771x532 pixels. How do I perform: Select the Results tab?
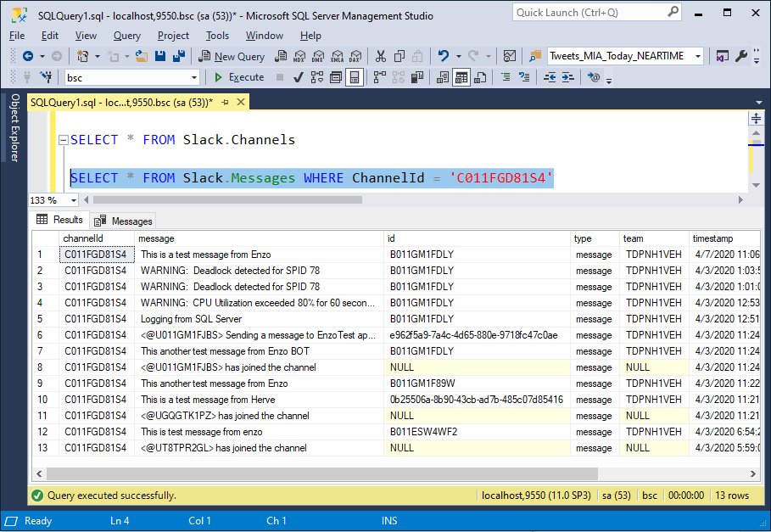click(x=59, y=220)
